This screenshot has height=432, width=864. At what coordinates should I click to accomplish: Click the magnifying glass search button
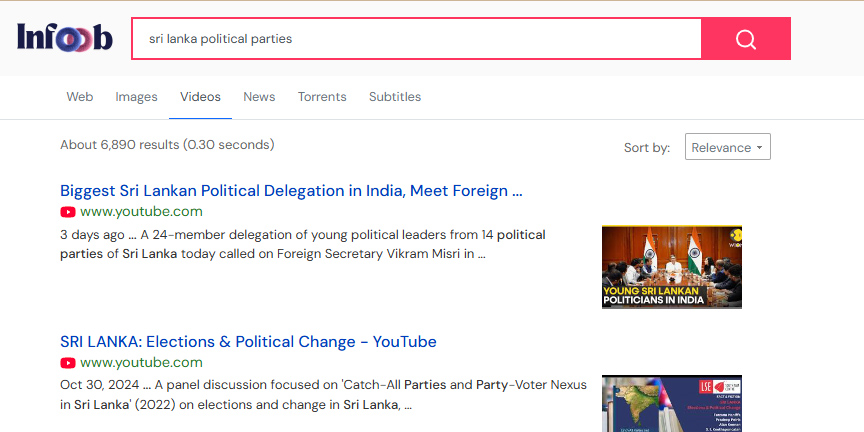point(746,39)
